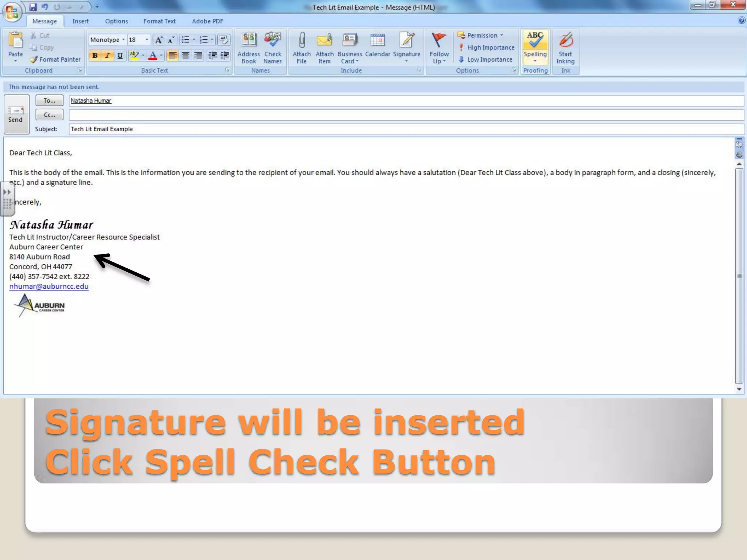The height and width of the screenshot is (560, 747).
Task: Save the message with the floppy icon
Action: tap(33, 7)
